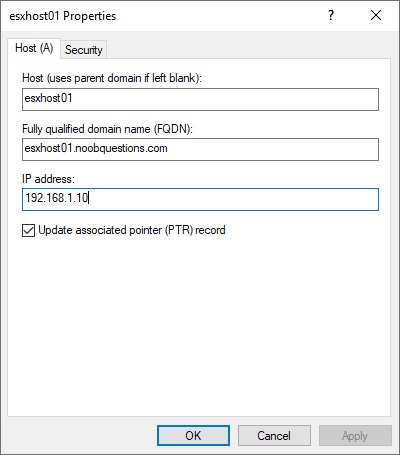Viewport: 400px width, 455px height.
Task: Select the Host (A) tab
Action: coord(34,48)
